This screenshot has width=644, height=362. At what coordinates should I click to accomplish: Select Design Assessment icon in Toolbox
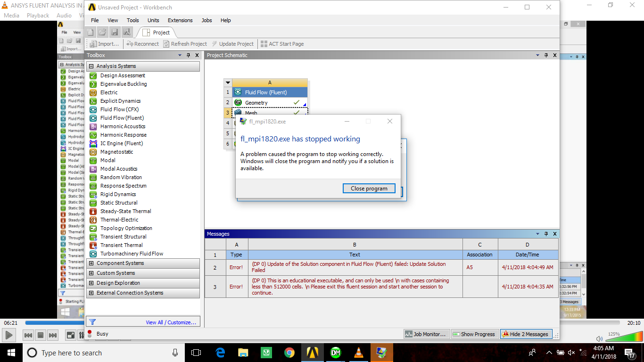click(x=93, y=75)
